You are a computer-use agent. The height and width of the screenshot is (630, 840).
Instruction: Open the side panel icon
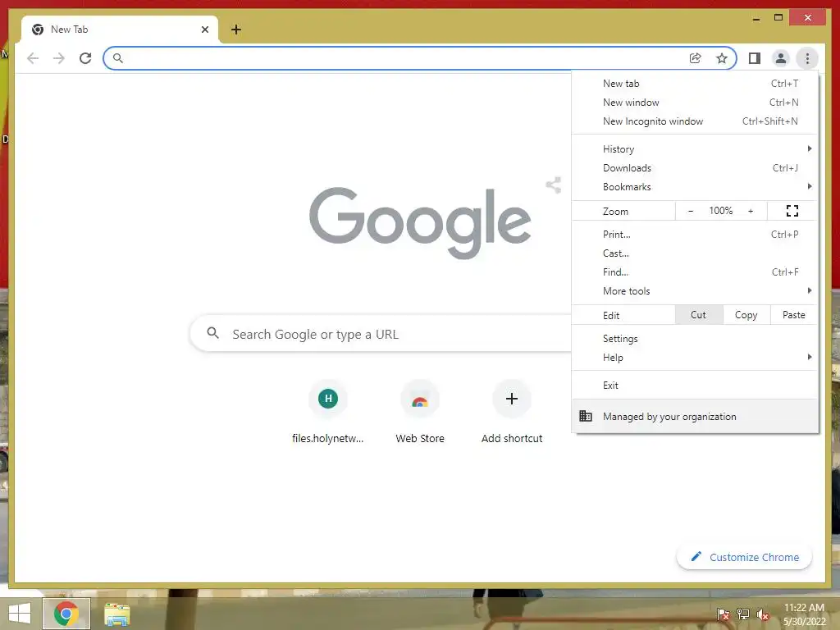pyautogui.click(x=755, y=58)
